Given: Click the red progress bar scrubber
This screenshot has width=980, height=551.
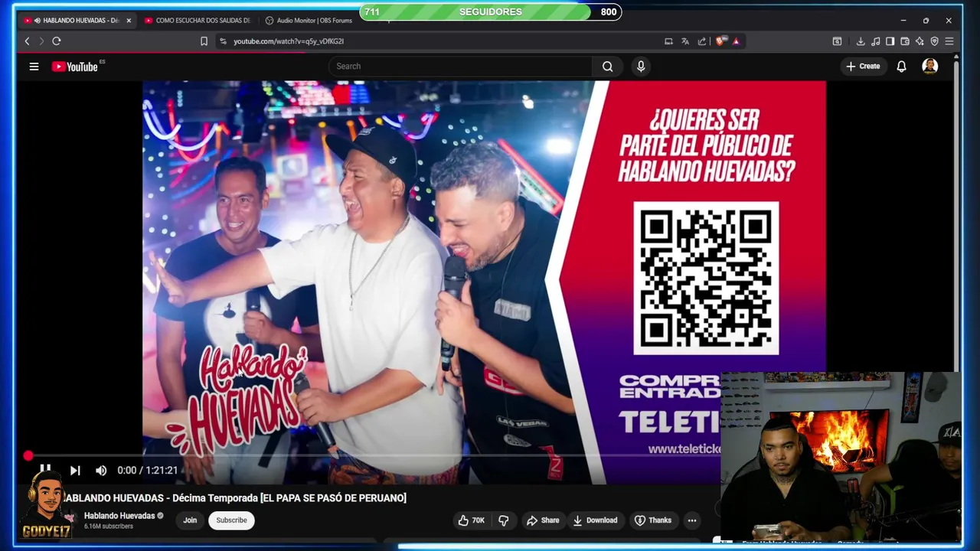Looking at the screenshot, I should (28, 456).
